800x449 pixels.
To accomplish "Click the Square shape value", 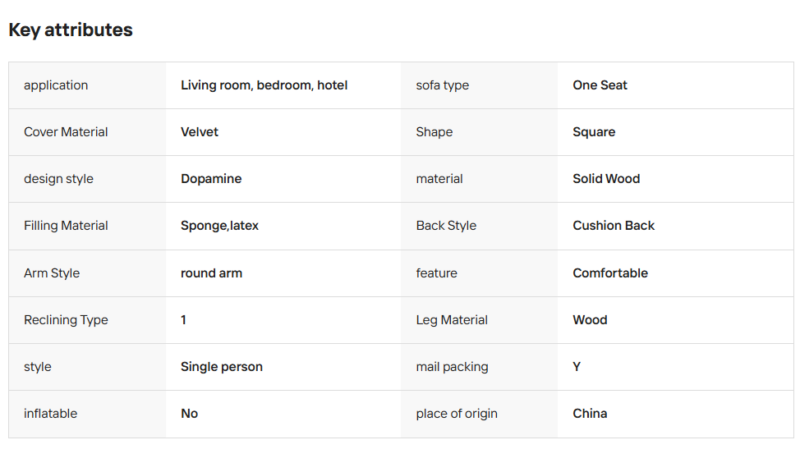I will click(x=594, y=132).
